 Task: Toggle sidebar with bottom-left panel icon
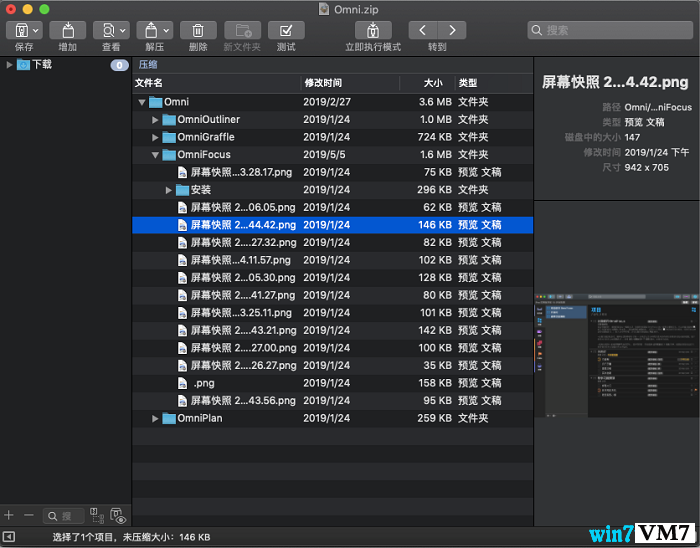[x=9, y=537]
